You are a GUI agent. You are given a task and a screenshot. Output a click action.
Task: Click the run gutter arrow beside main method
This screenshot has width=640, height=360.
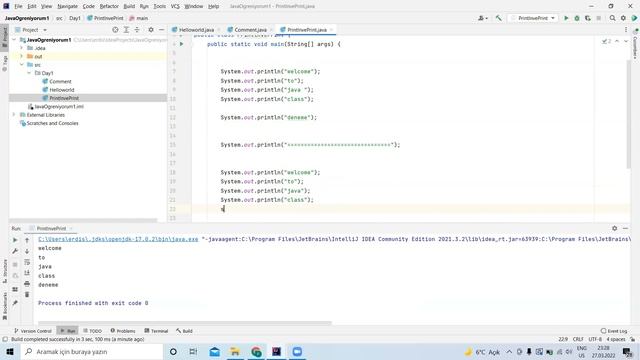(x=182, y=44)
